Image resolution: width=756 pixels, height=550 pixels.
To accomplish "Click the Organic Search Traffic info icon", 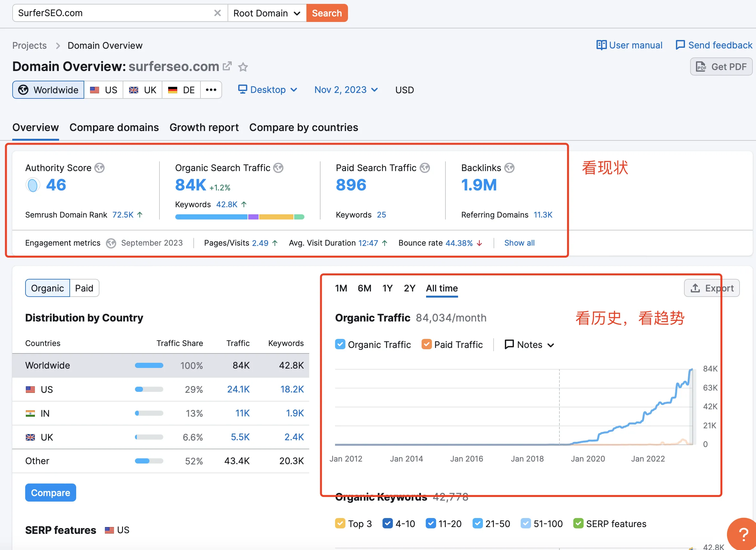I will tap(280, 168).
